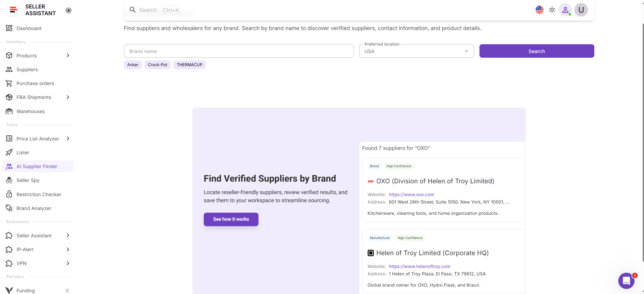Click the FBA Shipments package icon
The height and width of the screenshot is (294, 644).
click(x=9, y=97)
